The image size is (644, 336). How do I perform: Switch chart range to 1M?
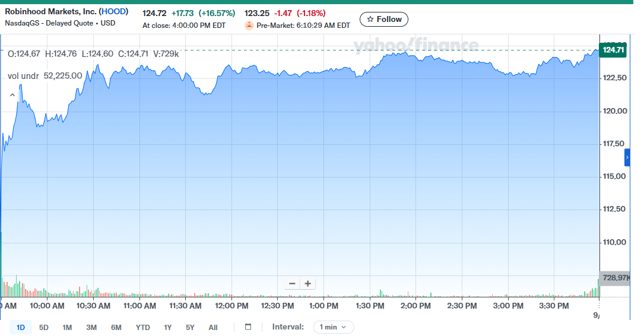click(67, 328)
